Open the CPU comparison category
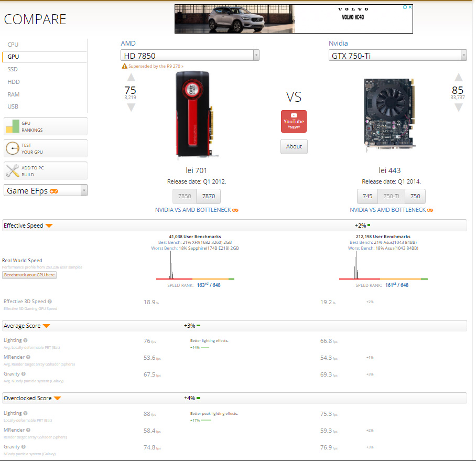Image resolution: width=476 pixels, height=461 pixels. tap(13, 45)
